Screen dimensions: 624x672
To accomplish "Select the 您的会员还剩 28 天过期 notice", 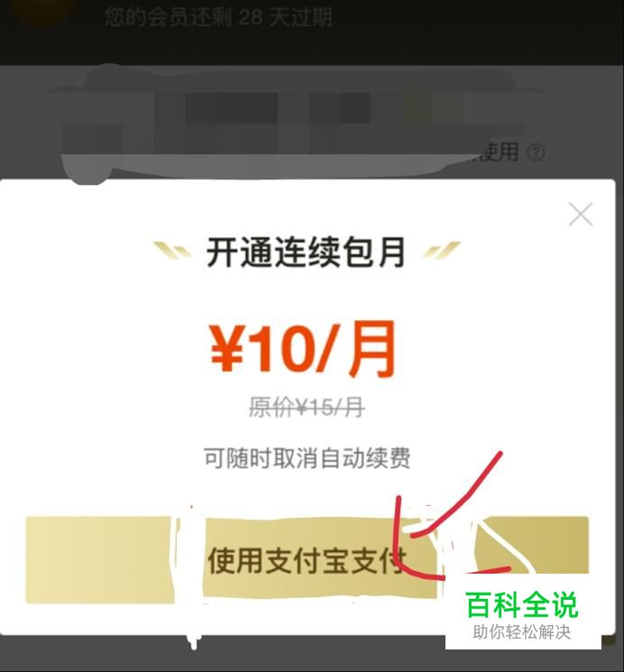I will pyautogui.click(x=218, y=17).
